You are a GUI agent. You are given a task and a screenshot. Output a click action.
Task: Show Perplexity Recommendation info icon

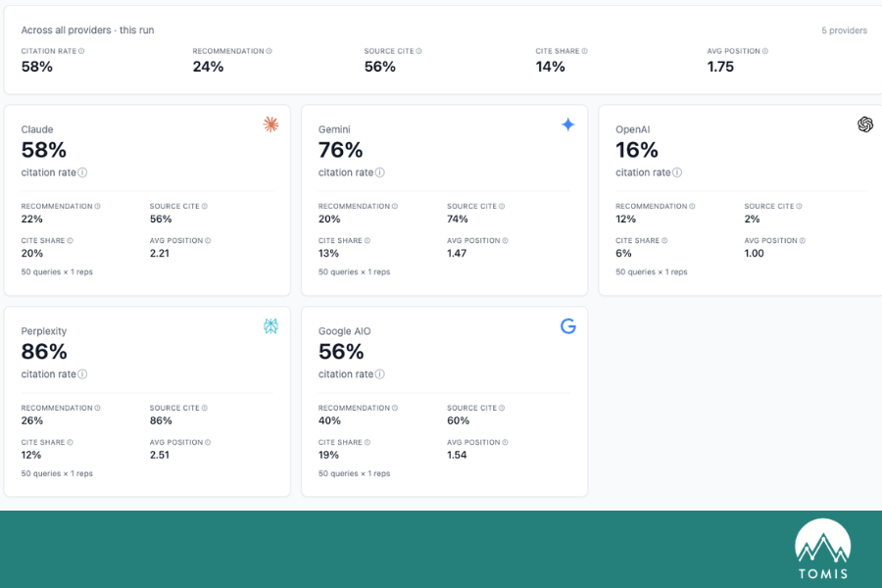pos(97,408)
